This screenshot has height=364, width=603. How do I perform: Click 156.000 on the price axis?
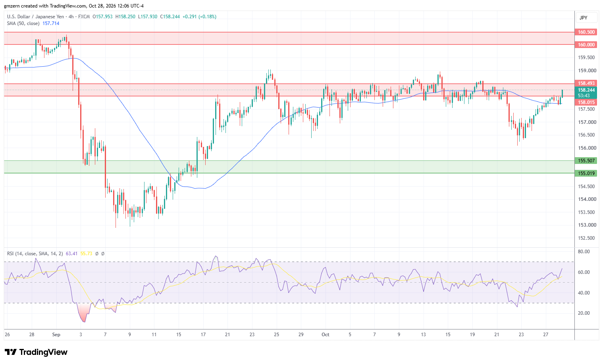pos(586,148)
